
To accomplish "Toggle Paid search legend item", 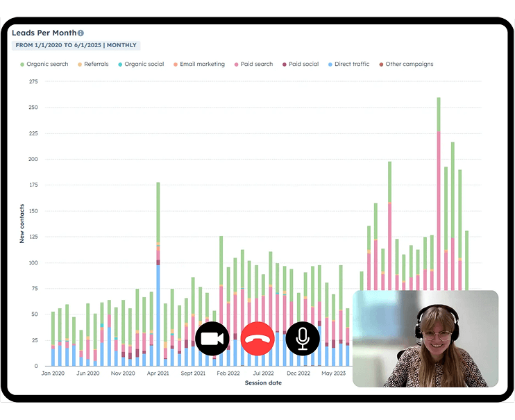I will pyautogui.click(x=256, y=64).
